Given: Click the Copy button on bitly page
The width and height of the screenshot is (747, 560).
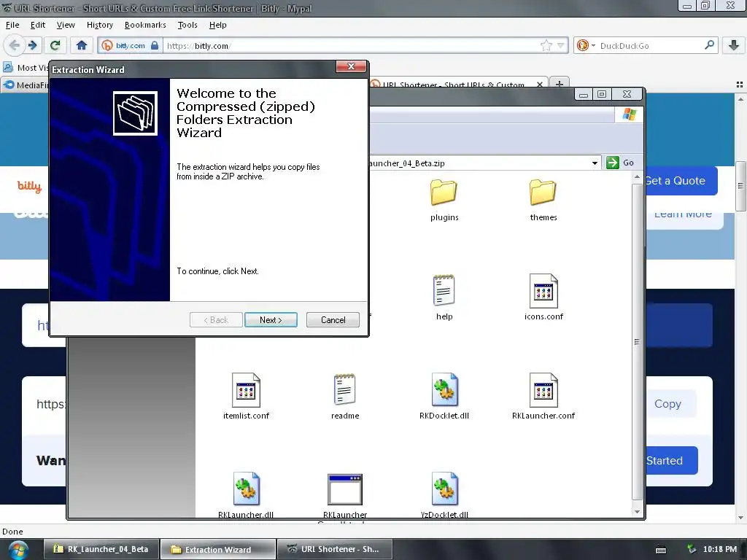Looking at the screenshot, I should pyautogui.click(x=668, y=404).
